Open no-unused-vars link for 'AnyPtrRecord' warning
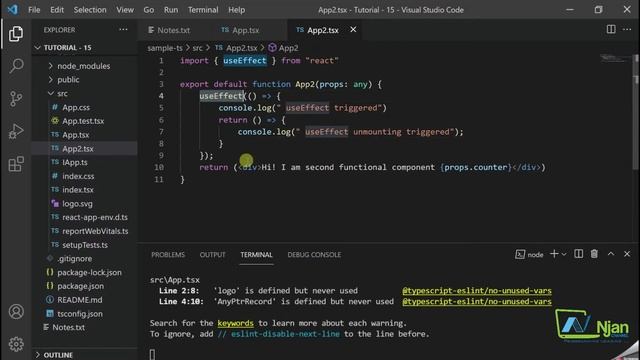 pos(477,302)
